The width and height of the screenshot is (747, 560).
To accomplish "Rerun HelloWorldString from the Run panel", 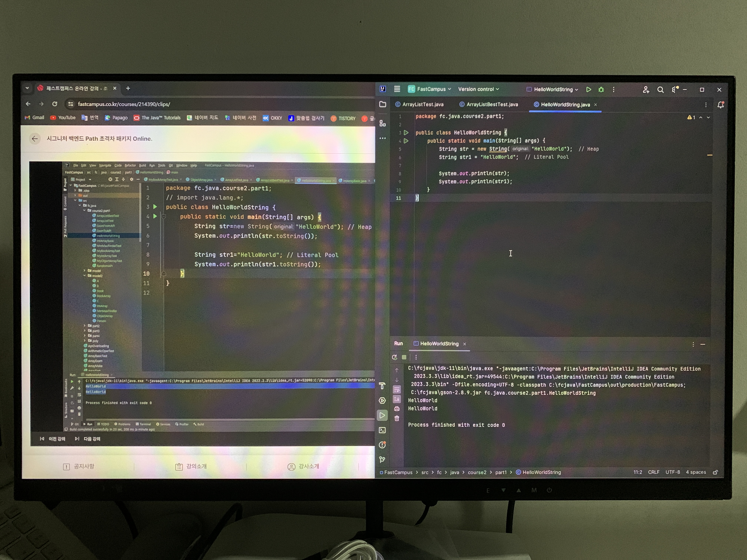I will [394, 357].
